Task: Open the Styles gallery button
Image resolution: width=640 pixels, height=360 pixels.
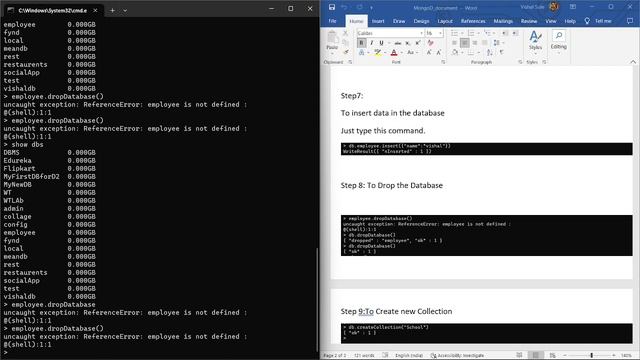Action: pyautogui.click(x=535, y=41)
